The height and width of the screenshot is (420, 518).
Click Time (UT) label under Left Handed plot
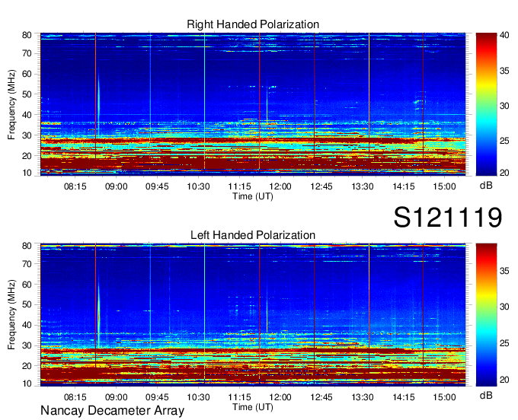253,407
